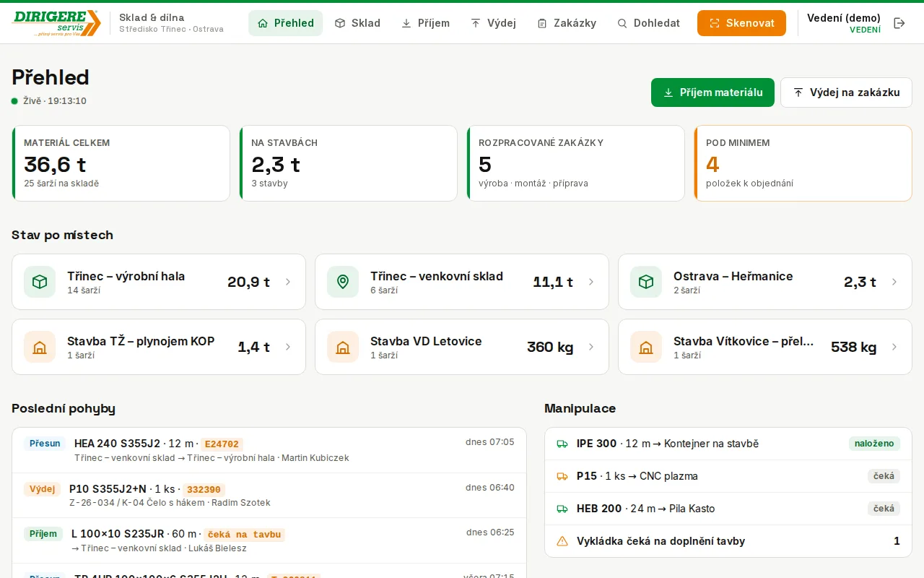This screenshot has width=924, height=578.
Task: Select the E24702 batch tag
Action: (x=222, y=444)
